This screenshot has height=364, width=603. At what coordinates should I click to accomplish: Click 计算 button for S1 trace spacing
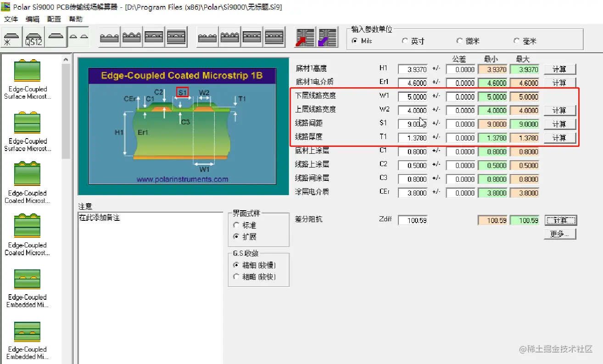560,124
